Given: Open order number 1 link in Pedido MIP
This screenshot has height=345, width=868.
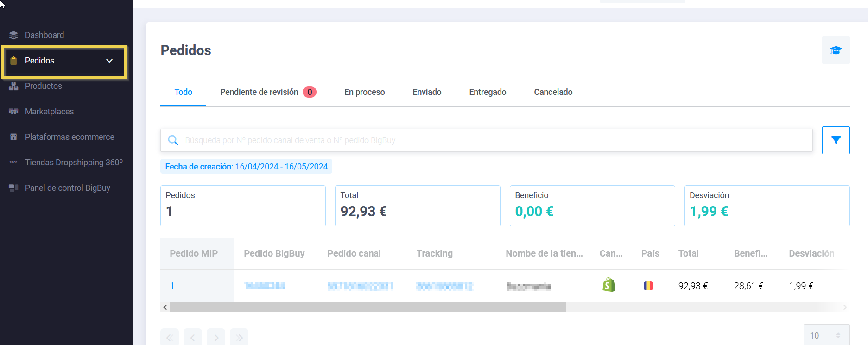Looking at the screenshot, I should [172, 286].
